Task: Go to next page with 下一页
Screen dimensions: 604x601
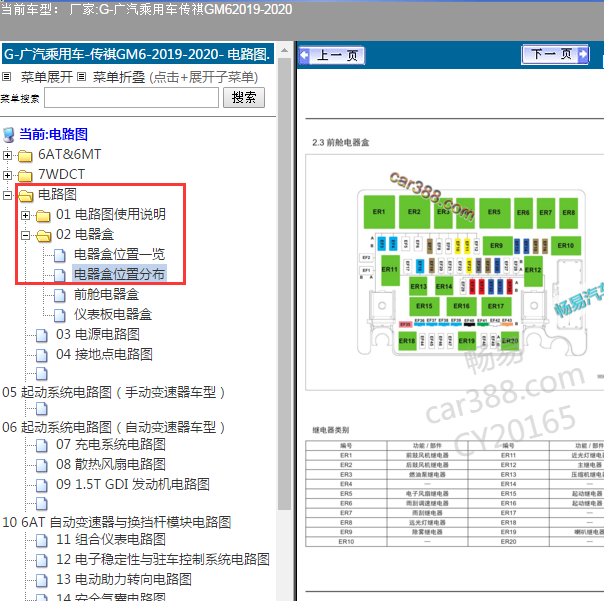Action: pyautogui.click(x=555, y=54)
